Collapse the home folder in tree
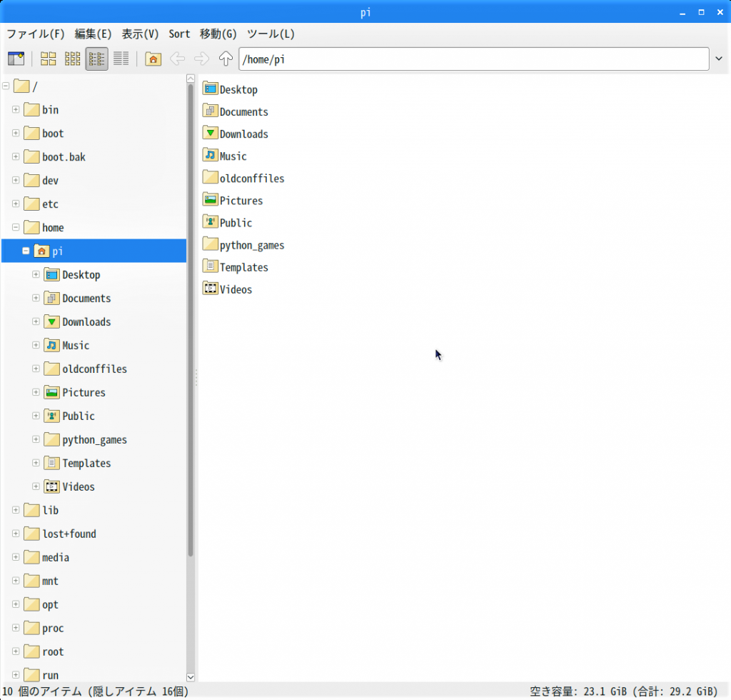The width and height of the screenshot is (731, 700). point(16,227)
